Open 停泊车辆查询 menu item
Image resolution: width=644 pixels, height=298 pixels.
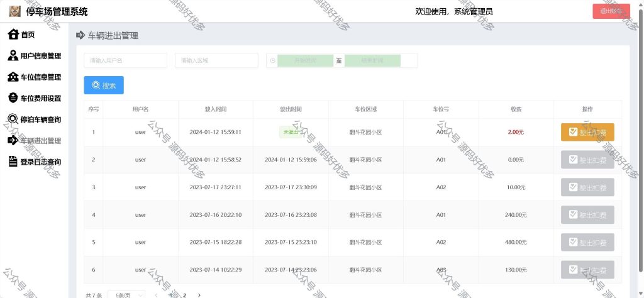point(41,120)
